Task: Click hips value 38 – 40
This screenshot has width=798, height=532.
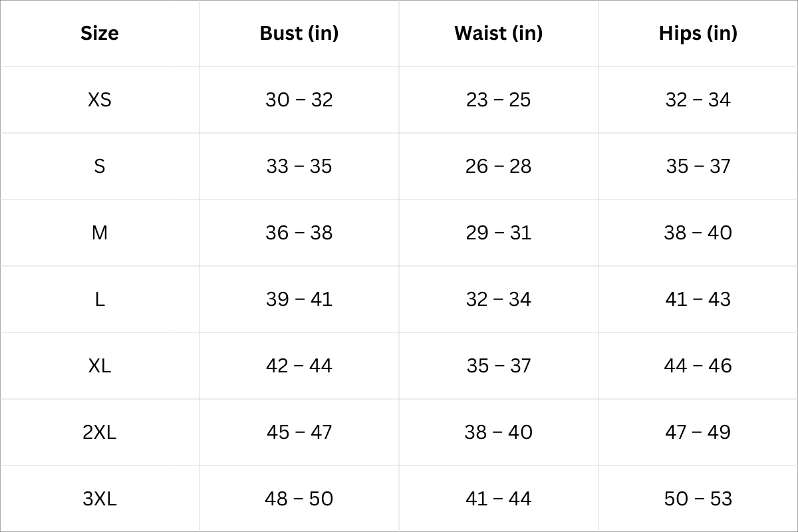Action: pos(698,233)
